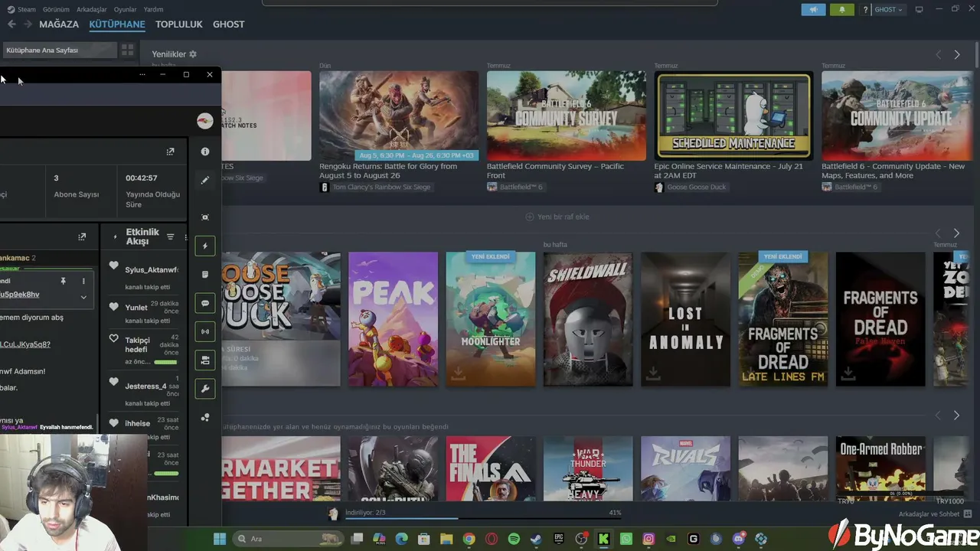This screenshot has width=980, height=551.
Task: Move the recent games shelf left
Action: [939, 233]
